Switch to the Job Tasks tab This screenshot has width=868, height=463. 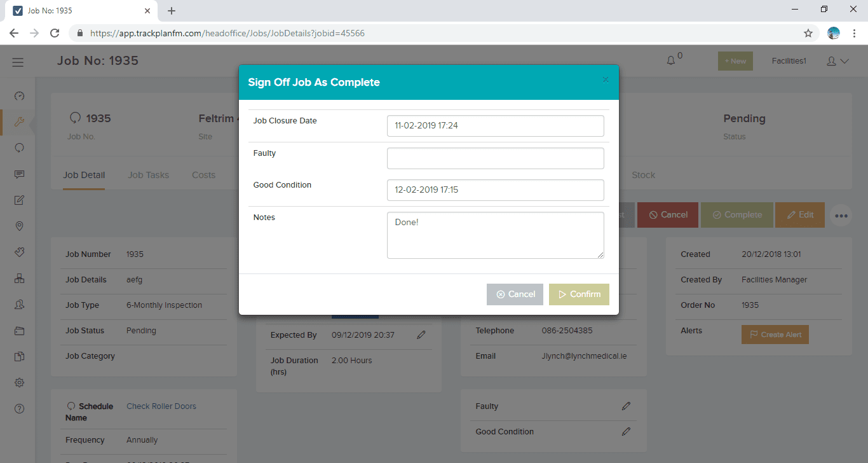pos(148,174)
